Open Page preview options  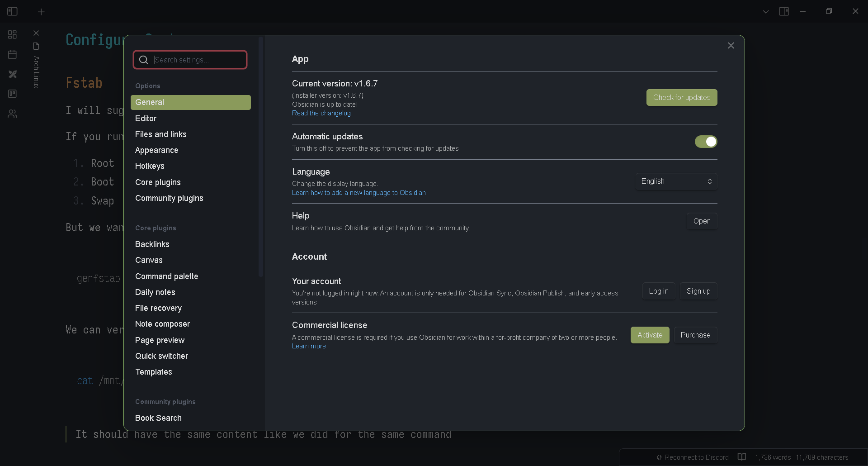coord(191,340)
